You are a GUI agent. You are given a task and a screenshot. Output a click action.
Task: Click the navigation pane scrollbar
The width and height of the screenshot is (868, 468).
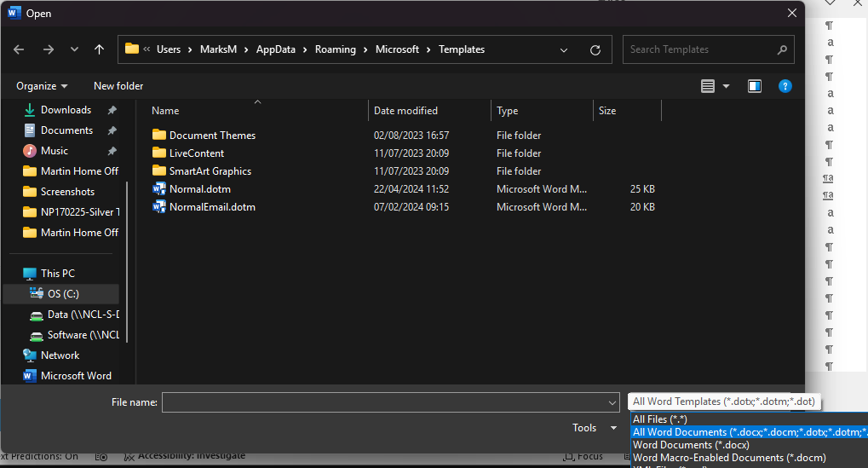127,262
